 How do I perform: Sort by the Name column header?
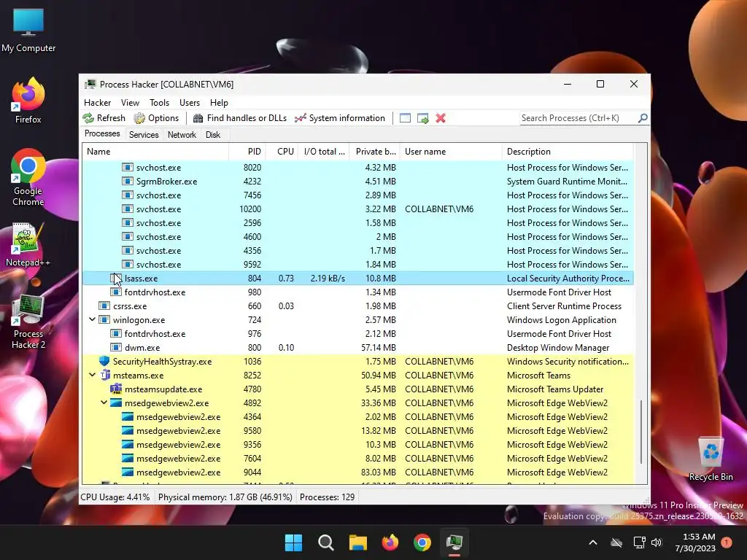coord(155,152)
